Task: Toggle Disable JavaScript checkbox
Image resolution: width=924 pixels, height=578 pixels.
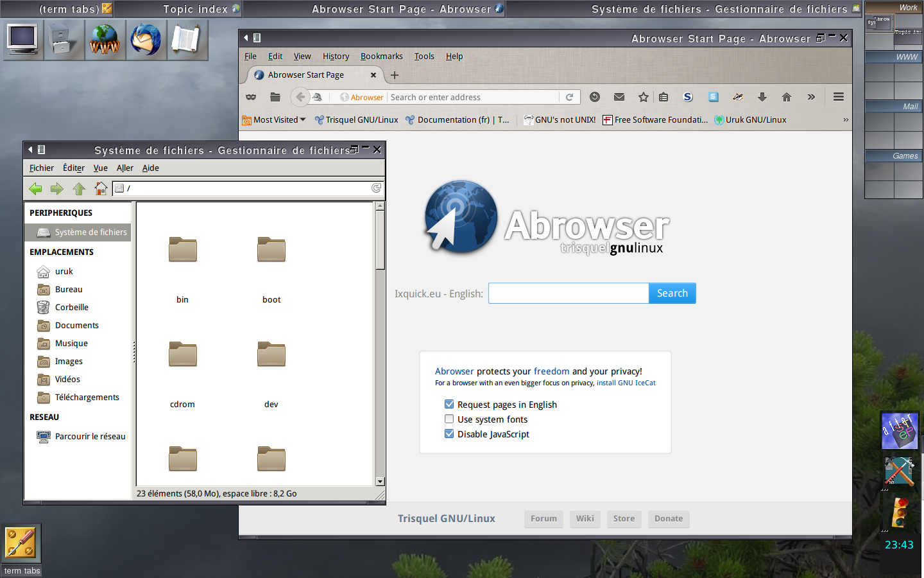Action: click(449, 434)
